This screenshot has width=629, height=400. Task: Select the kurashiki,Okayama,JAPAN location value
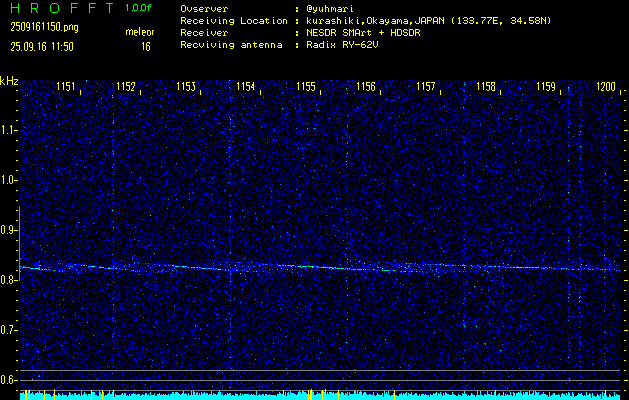coord(428,21)
